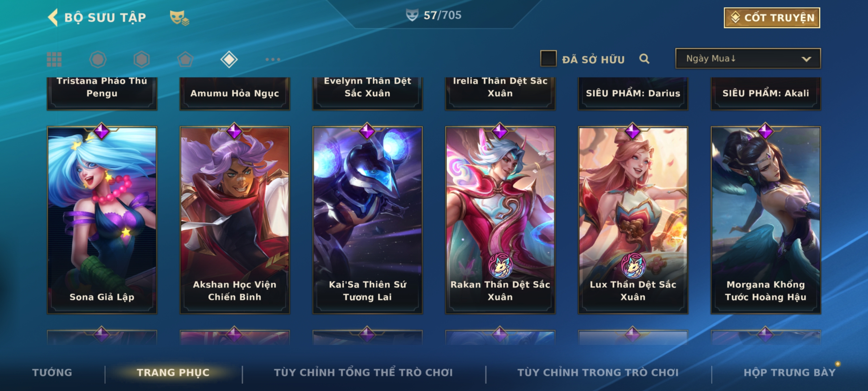This screenshot has width=868, height=391.
Task: Select the pentagon rarity filter icon
Action: tap(185, 59)
